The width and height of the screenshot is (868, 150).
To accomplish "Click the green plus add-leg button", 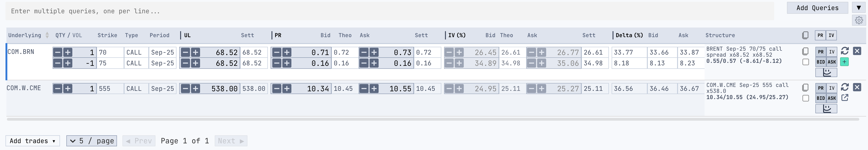I will click(844, 62).
